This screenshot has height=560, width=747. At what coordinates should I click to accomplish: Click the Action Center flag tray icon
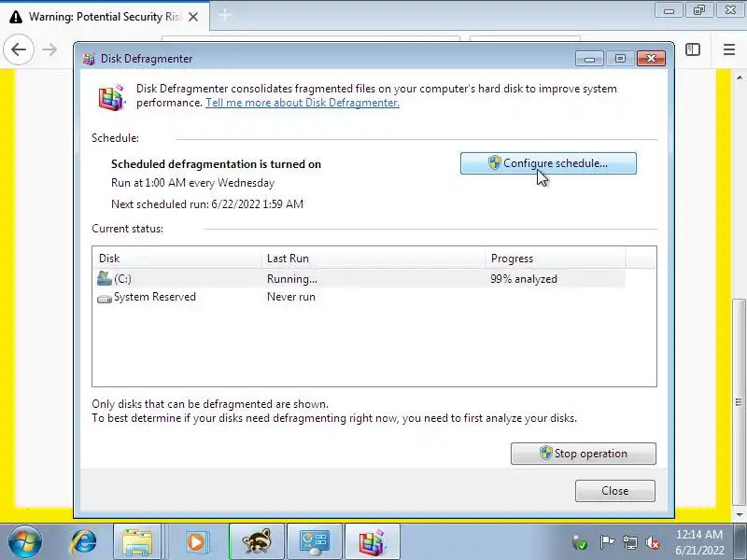(x=606, y=542)
